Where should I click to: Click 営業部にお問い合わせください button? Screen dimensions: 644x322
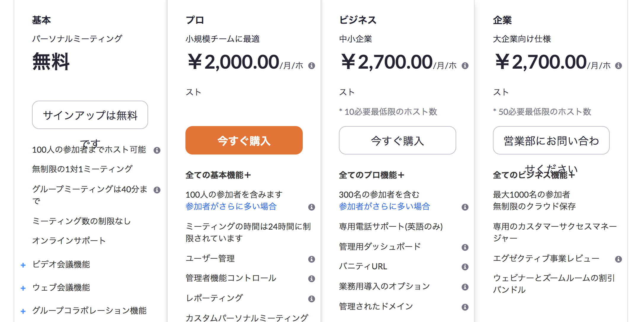[x=551, y=140]
